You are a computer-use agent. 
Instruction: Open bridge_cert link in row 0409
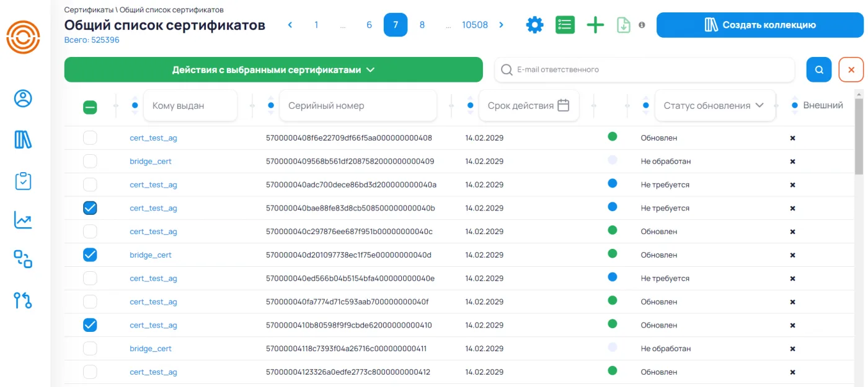[151, 161]
